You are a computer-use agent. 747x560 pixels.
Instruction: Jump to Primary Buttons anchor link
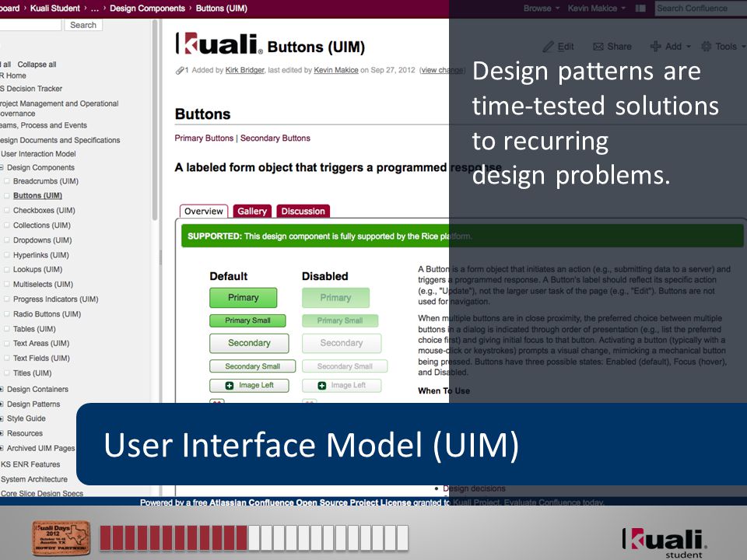pyautogui.click(x=204, y=138)
